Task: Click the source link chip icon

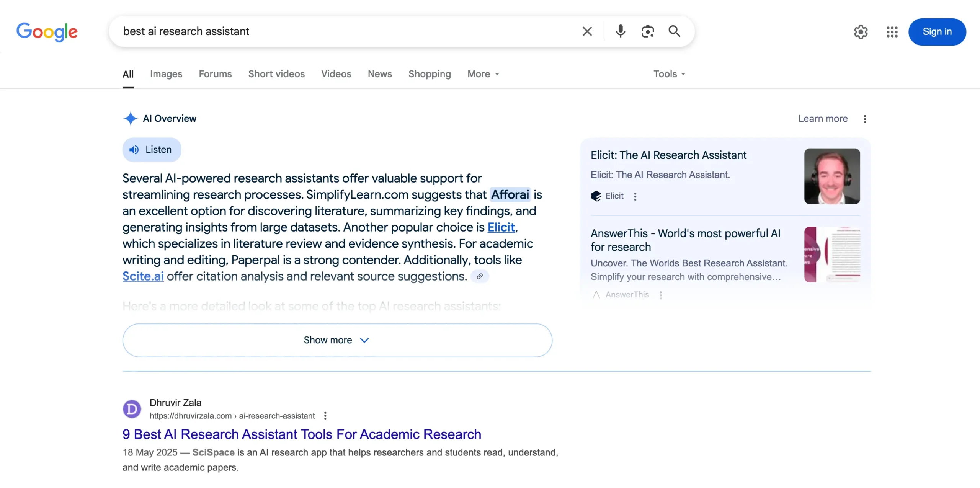Action: coord(479,276)
